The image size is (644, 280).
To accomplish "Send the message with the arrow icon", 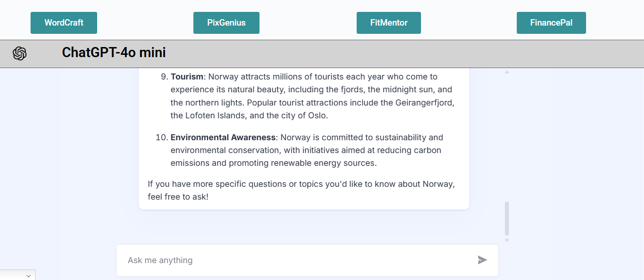I will click(x=482, y=260).
